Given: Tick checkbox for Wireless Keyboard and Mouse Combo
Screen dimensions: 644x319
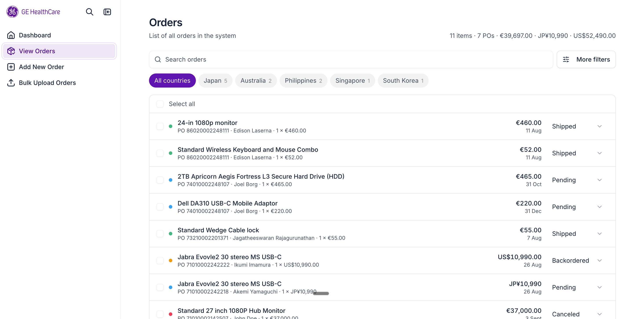Looking at the screenshot, I should click(160, 153).
